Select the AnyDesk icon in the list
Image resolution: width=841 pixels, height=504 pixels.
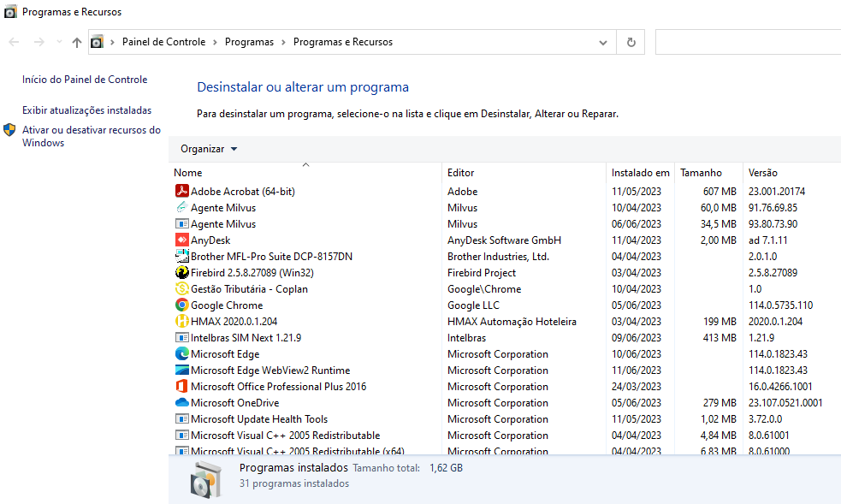tap(181, 240)
